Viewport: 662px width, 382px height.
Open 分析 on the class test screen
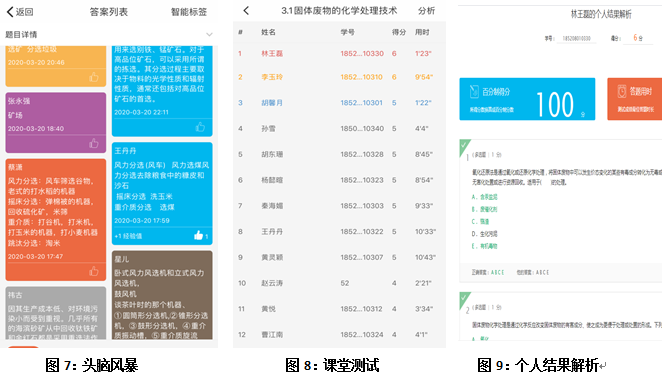pyautogui.click(x=426, y=11)
